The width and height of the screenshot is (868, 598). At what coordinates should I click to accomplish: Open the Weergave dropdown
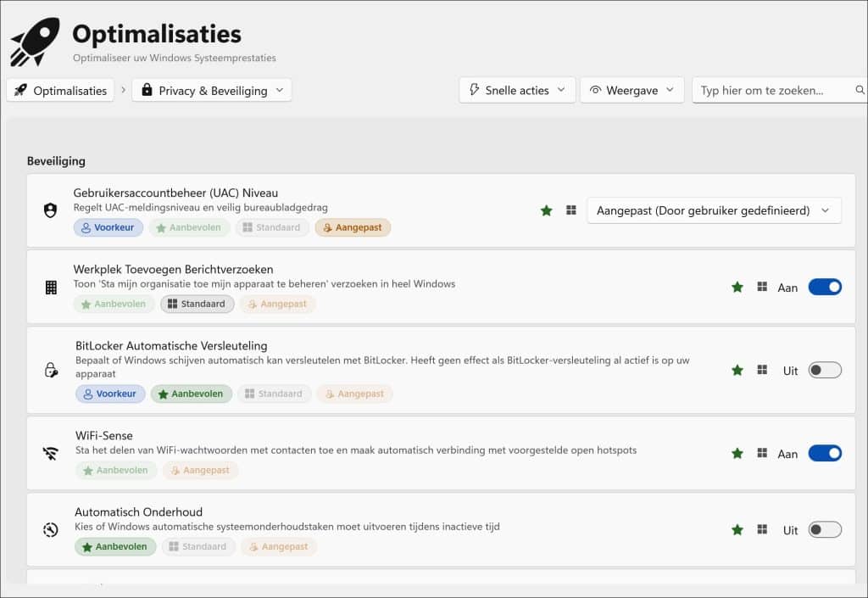[x=632, y=90]
